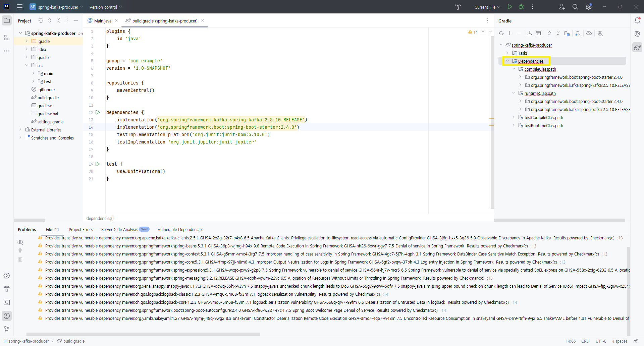
Task: Change UTF-8 encoding in status bar
Action: [x=601, y=341]
